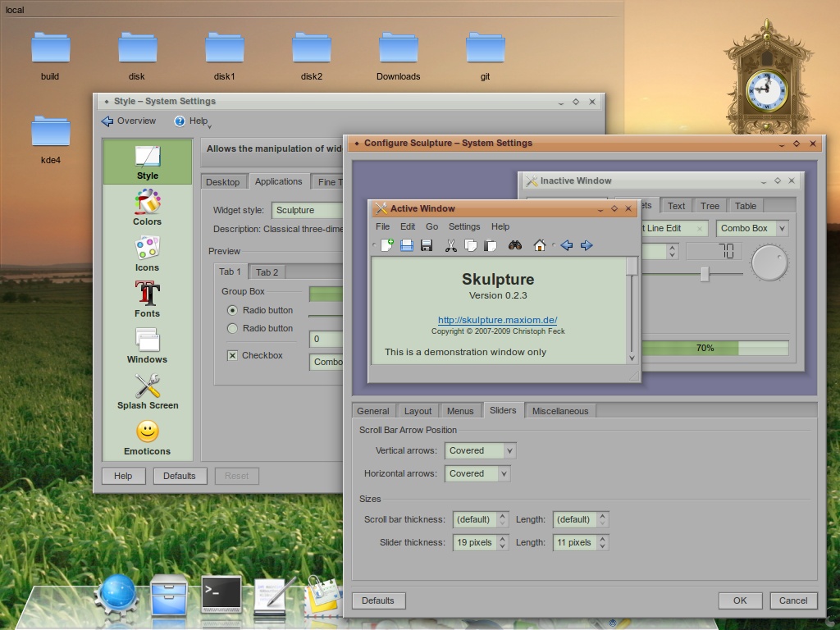Switch to Tree tab in Inactive Window
The height and width of the screenshot is (630, 840).
point(710,206)
